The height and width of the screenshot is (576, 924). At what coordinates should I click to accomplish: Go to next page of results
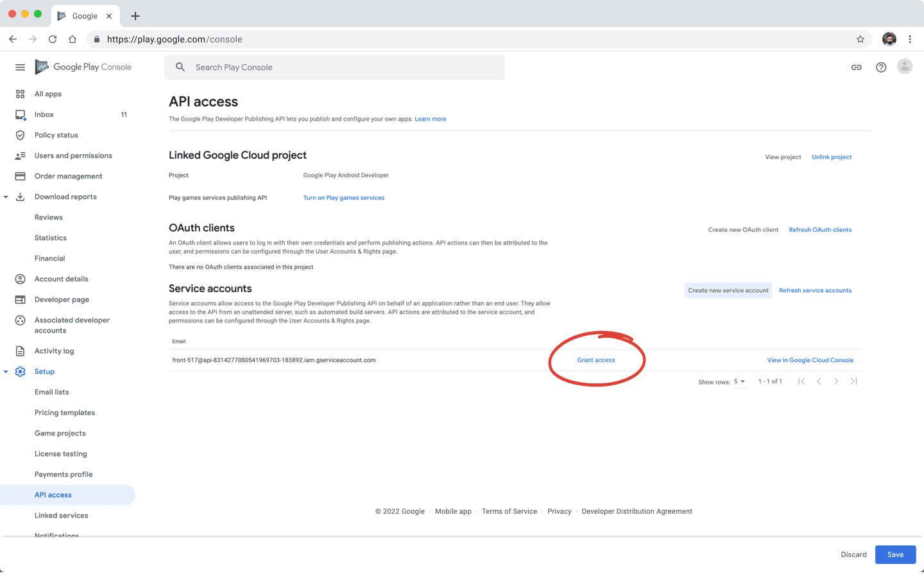836,381
